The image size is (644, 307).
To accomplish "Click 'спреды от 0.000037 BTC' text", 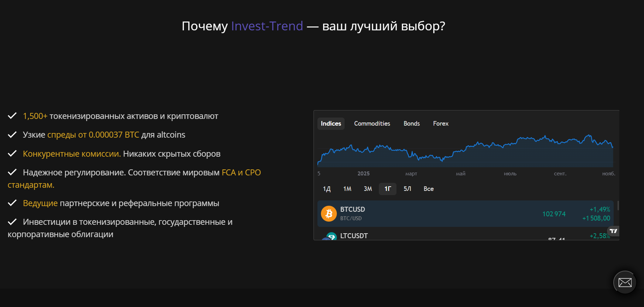I will pos(93,135).
